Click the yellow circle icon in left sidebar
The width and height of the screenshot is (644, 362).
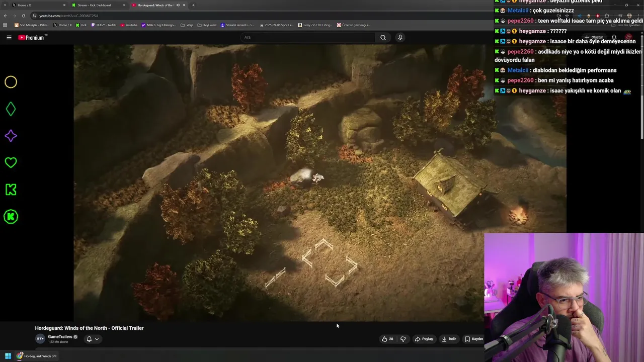tap(11, 82)
